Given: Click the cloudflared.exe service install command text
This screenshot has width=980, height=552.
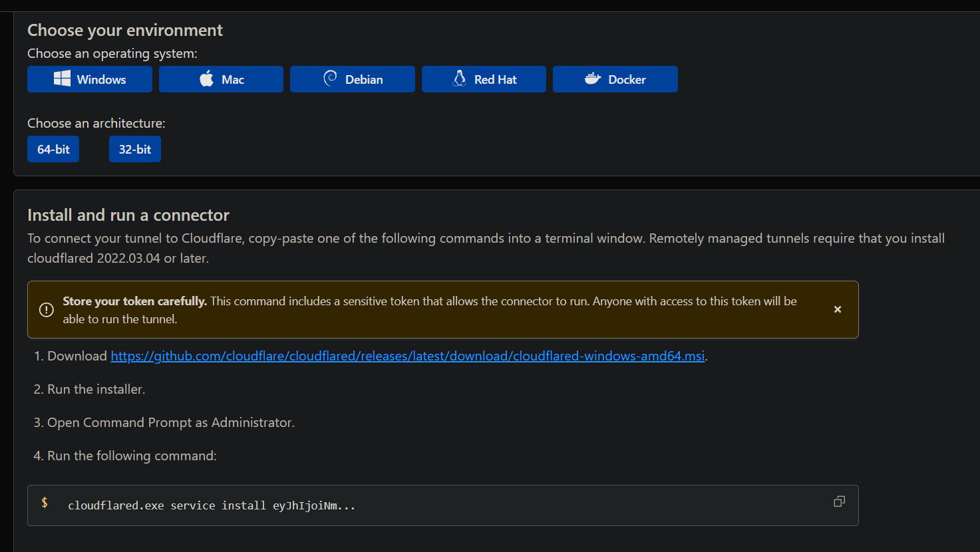Looking at the screenshot, I should coord(212,505).
